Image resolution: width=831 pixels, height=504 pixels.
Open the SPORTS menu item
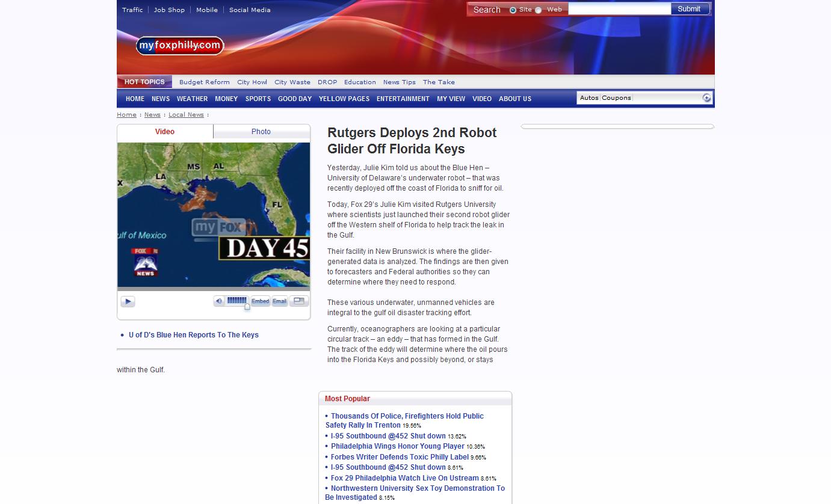[258, 99]
